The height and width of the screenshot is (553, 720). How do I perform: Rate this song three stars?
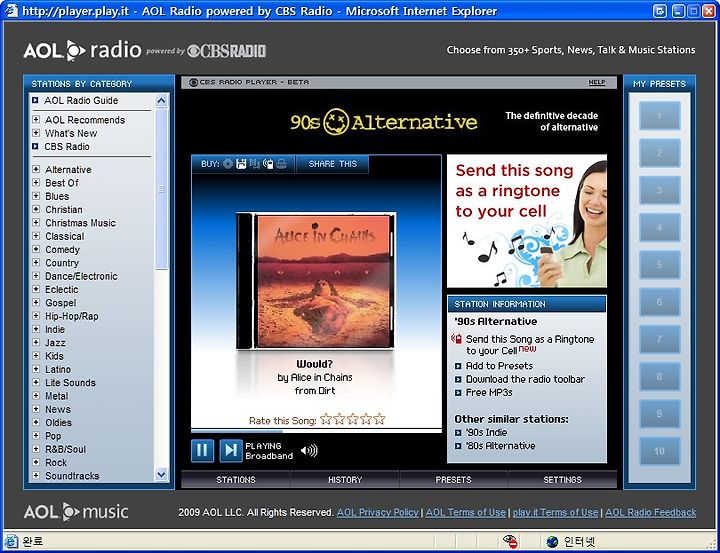click(352, 419)
